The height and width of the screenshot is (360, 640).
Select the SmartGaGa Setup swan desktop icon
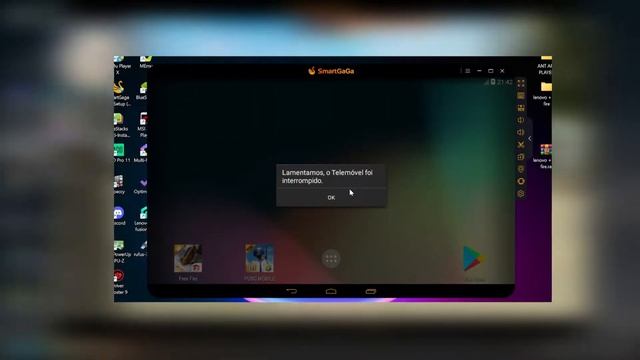(x=121, y=93)
